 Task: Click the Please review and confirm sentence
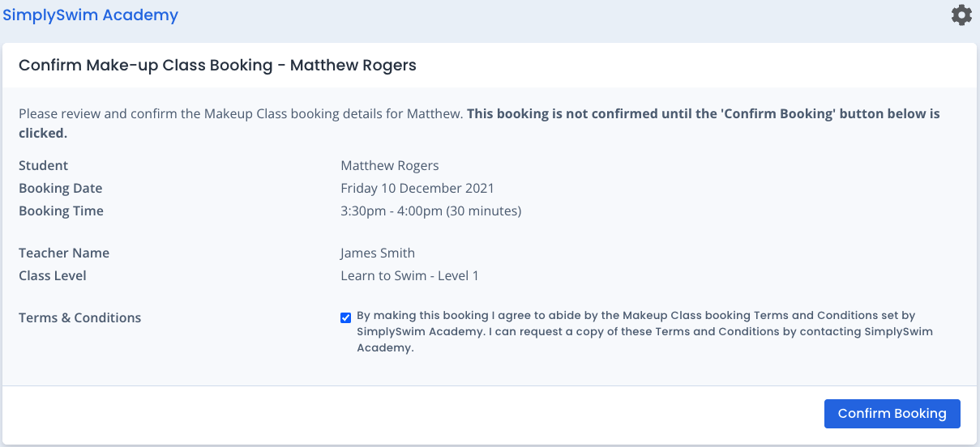(x=241, y=114)
